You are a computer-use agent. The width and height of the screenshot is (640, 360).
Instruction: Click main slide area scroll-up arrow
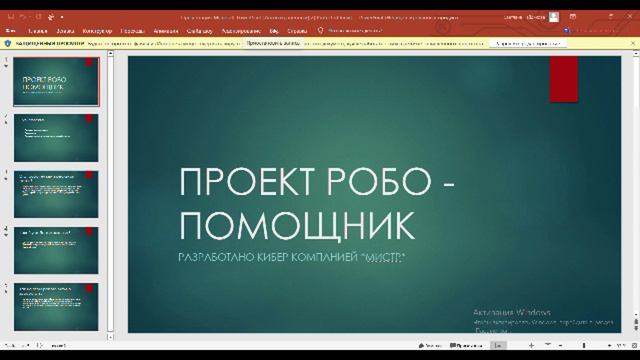point(636,53)
